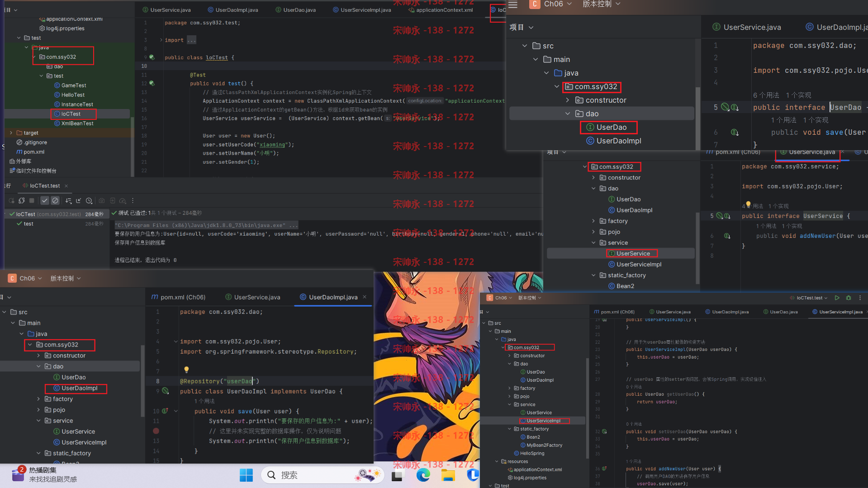
Task: Toggle the red breakpoint in the UserDaoImpl gutter
Action: (x=156, y=431)
